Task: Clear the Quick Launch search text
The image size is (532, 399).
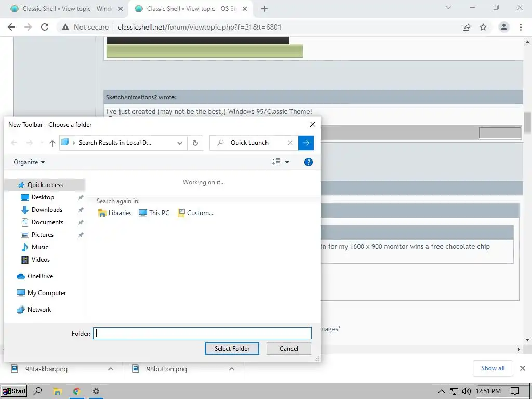Action: pyautogui.click(x=290, y=143)
